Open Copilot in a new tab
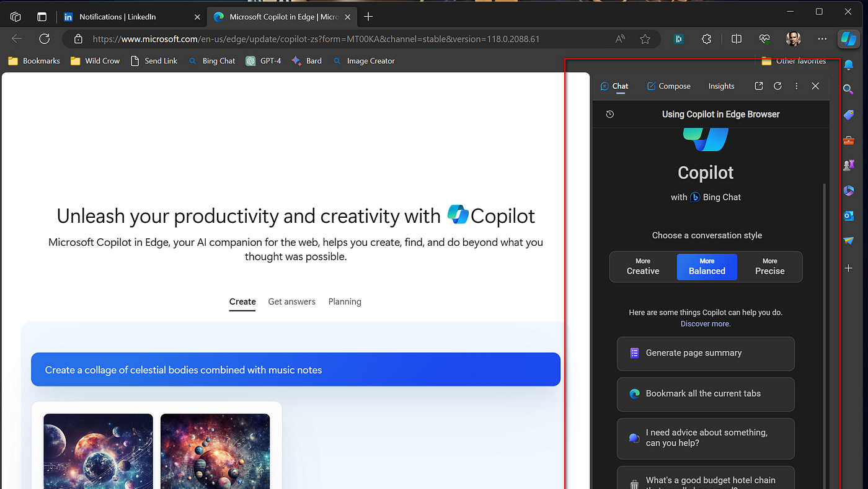The width and height of the screenshot is (868, 489). coord(758,86)
